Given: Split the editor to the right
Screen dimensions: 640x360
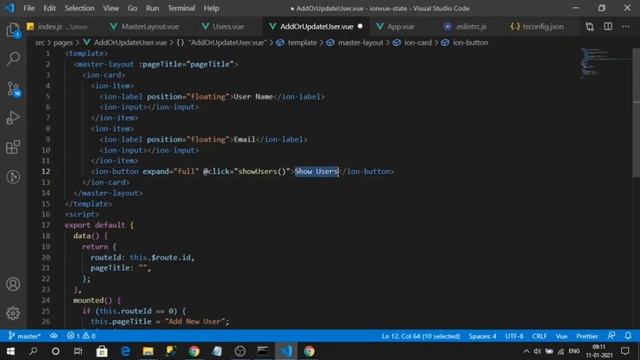Looking at the screenshot, I should pyautogui.click(x=608, y=27).
